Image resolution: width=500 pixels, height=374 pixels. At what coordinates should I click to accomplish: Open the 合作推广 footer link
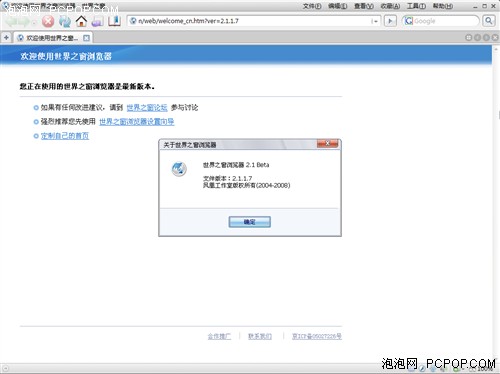point(219,336)
